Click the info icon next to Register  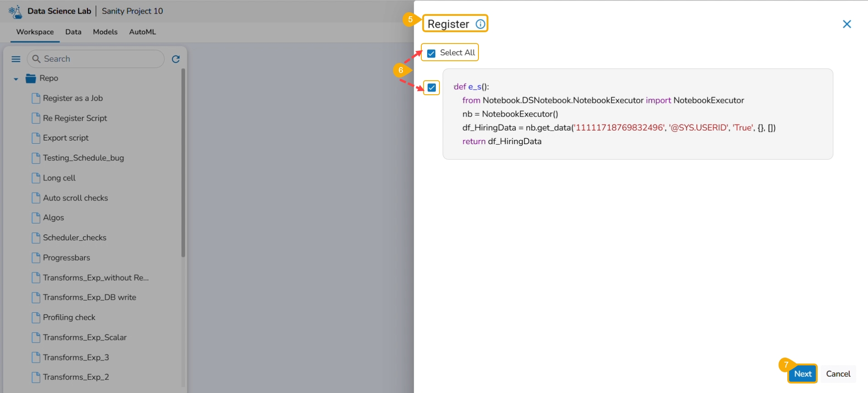tap(480, 24)
